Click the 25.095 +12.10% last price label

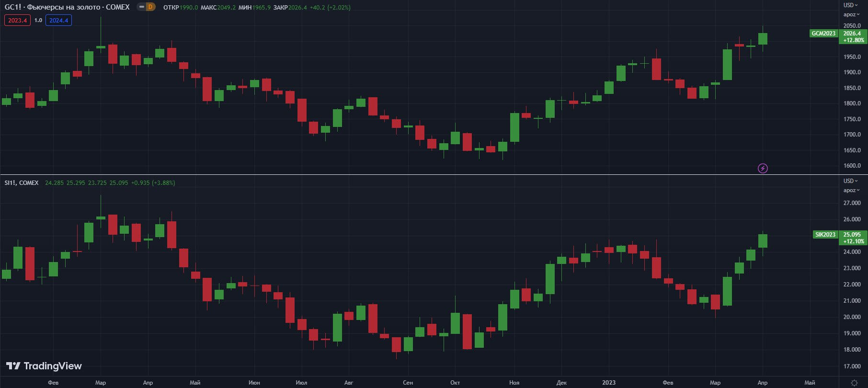(x=853, y=238)
